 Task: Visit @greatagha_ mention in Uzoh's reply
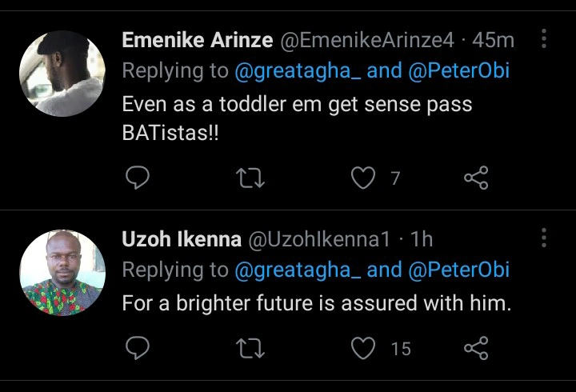tap(297, 270)
